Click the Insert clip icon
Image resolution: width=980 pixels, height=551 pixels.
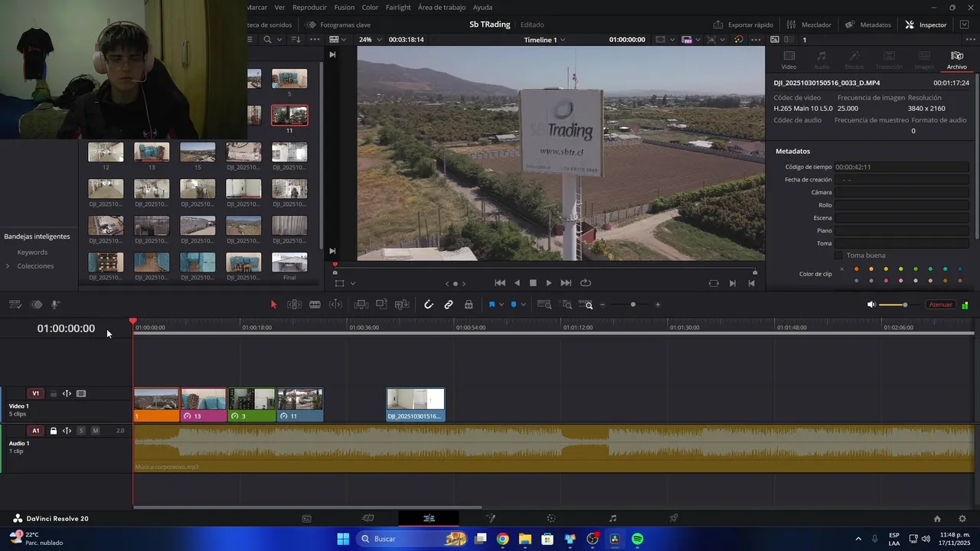pyautogui.click(x=361, y=305)
